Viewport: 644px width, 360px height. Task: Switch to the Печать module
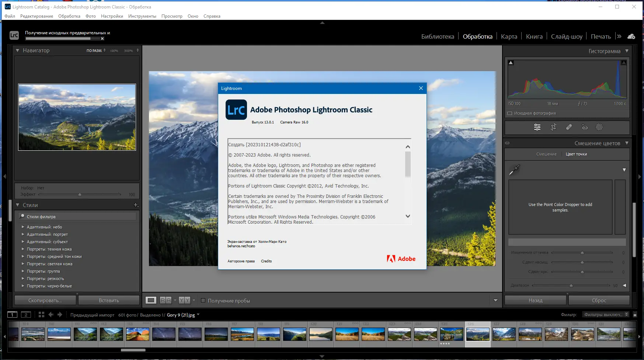601,36
